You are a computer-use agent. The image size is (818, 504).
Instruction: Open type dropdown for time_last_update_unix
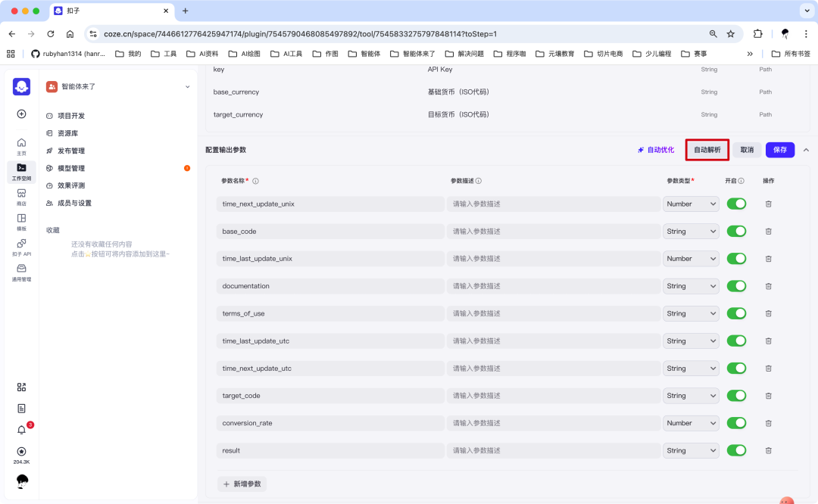[x=691, y=259]
